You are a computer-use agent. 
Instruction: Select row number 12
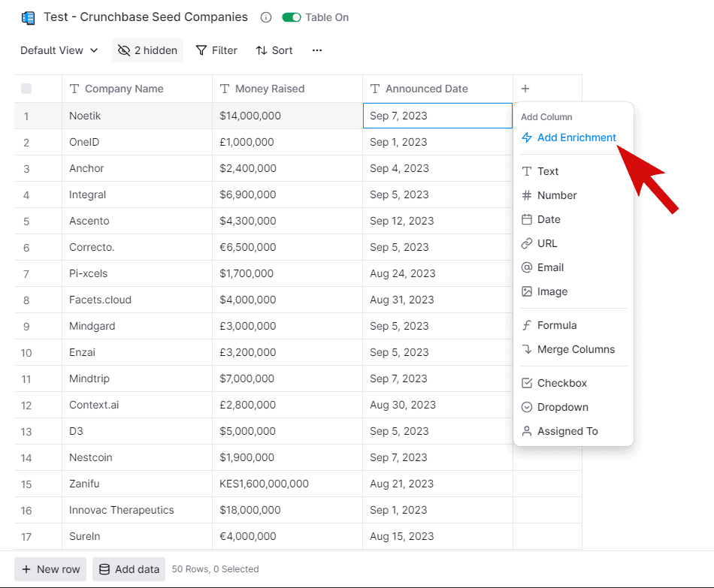(x=26, y=406)
